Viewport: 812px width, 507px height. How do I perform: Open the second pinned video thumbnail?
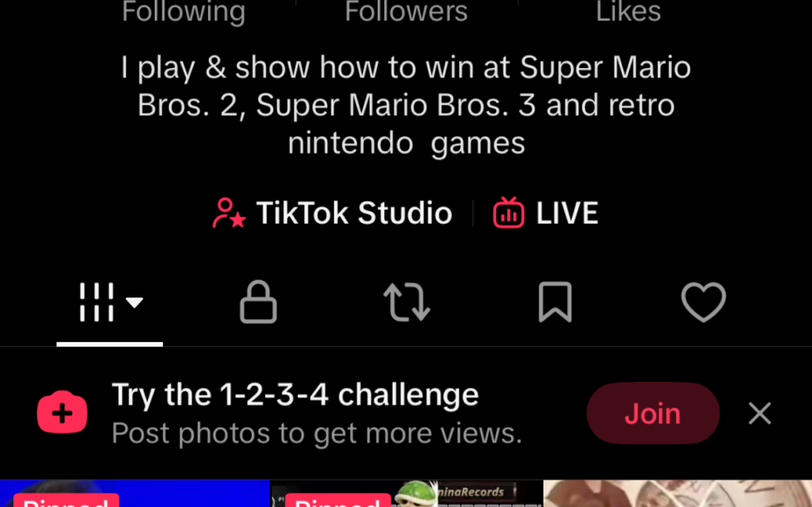(406, 494)
